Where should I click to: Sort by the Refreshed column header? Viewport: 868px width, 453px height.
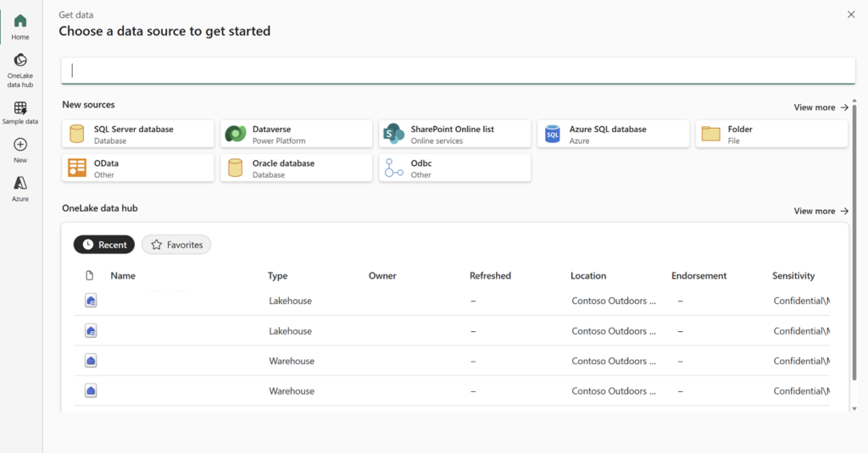click(490, 275)
